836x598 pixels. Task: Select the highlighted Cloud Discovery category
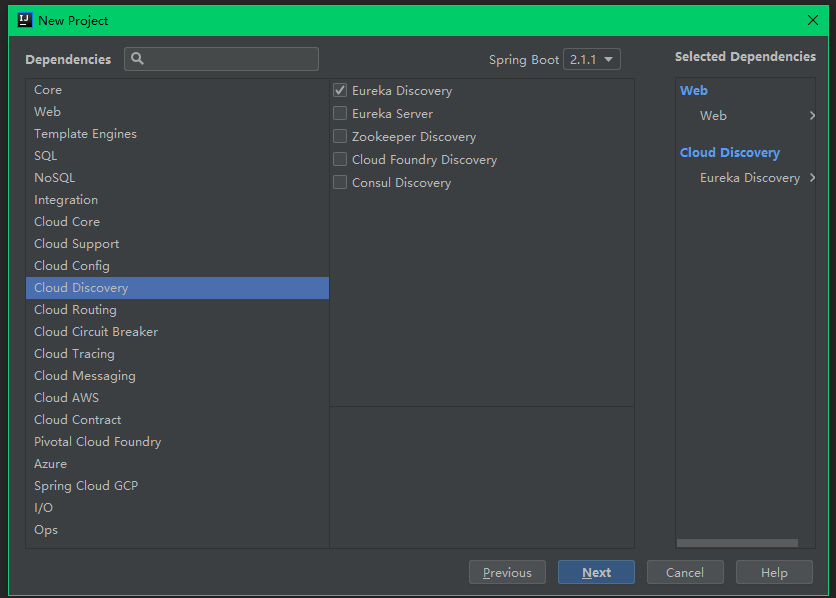tap(178, 288)
